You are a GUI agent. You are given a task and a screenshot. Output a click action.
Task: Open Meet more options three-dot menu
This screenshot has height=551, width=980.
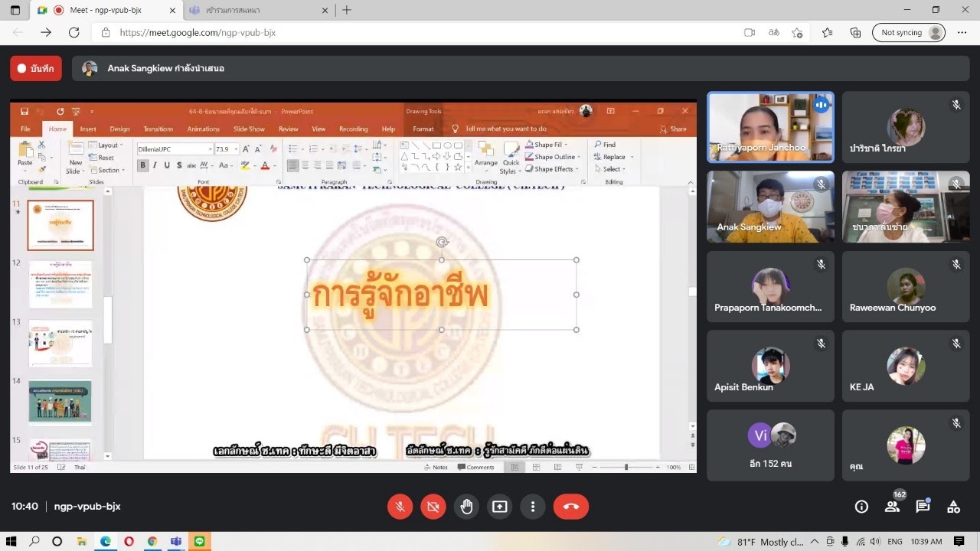tap(533, 507)
